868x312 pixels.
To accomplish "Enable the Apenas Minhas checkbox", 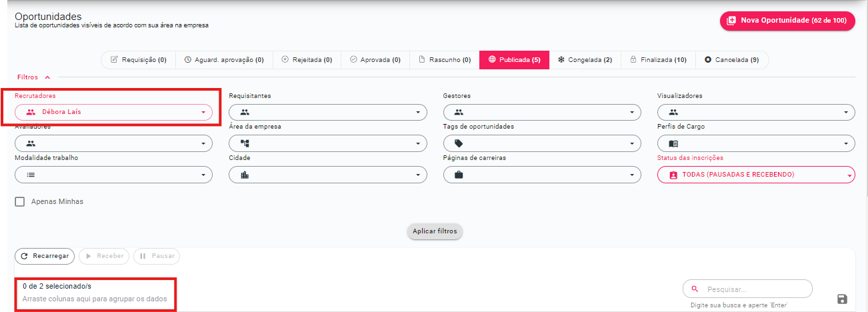I will 20,201.
